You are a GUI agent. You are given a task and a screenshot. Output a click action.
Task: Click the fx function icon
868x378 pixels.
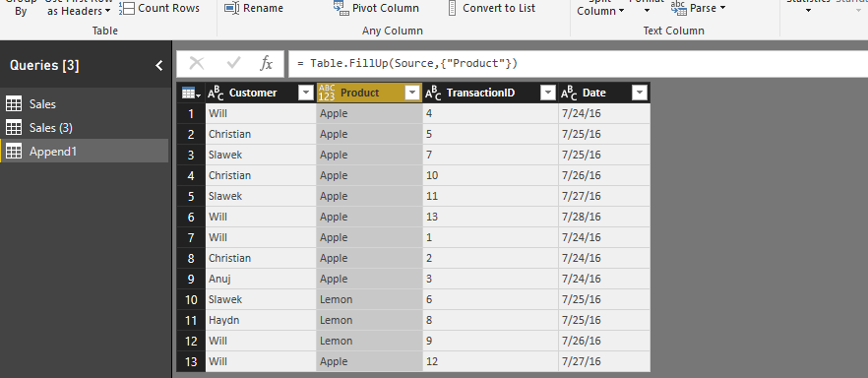coord(267,64)
